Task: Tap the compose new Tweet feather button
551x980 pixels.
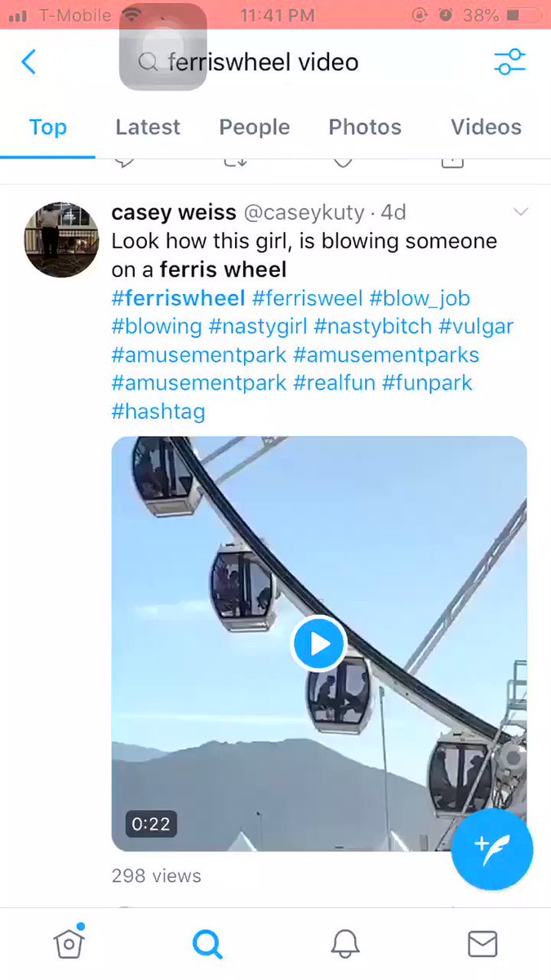Action: [492, 849]
